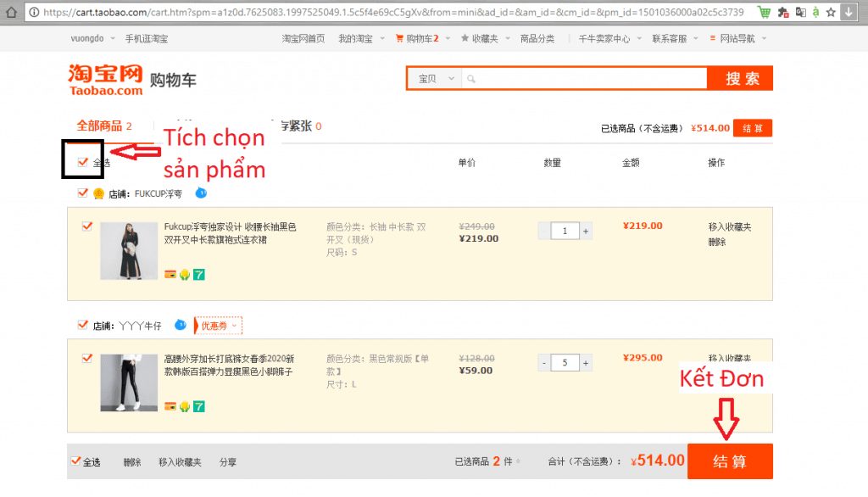868x497 pixels.
Task: Toggle the top 全选 select-all checkbox
Action: click(83, 162)
